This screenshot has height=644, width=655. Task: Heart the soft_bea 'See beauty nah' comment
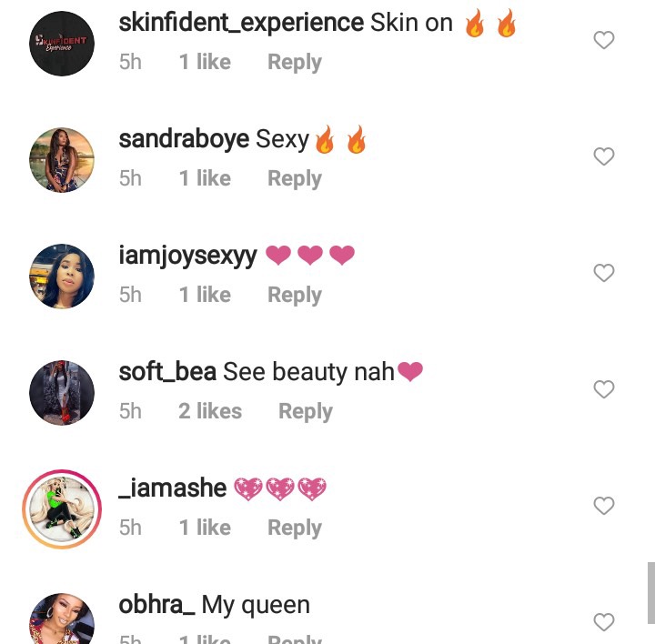click(x=604, y=389)
